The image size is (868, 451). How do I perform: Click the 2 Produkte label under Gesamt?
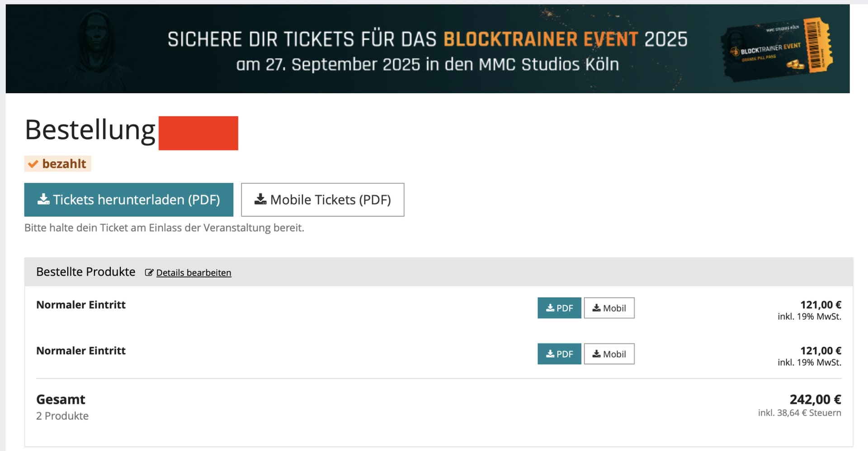[62, 416]
